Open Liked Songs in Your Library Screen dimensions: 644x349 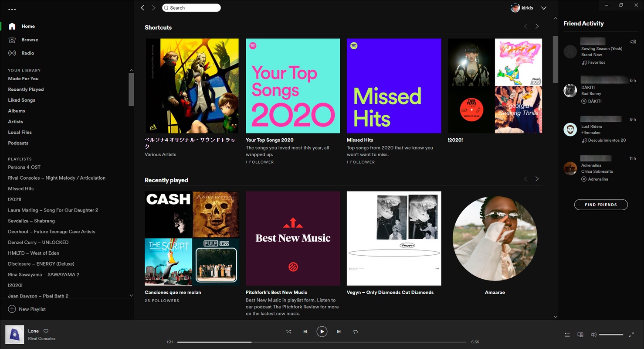click(21, 100)
